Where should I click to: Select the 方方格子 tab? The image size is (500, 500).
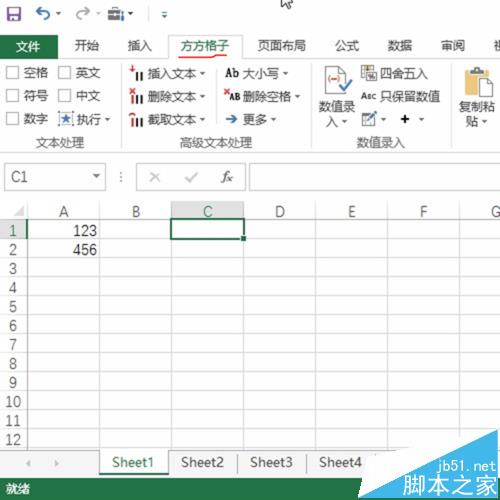pyautogui.click(x=205, y=46)
